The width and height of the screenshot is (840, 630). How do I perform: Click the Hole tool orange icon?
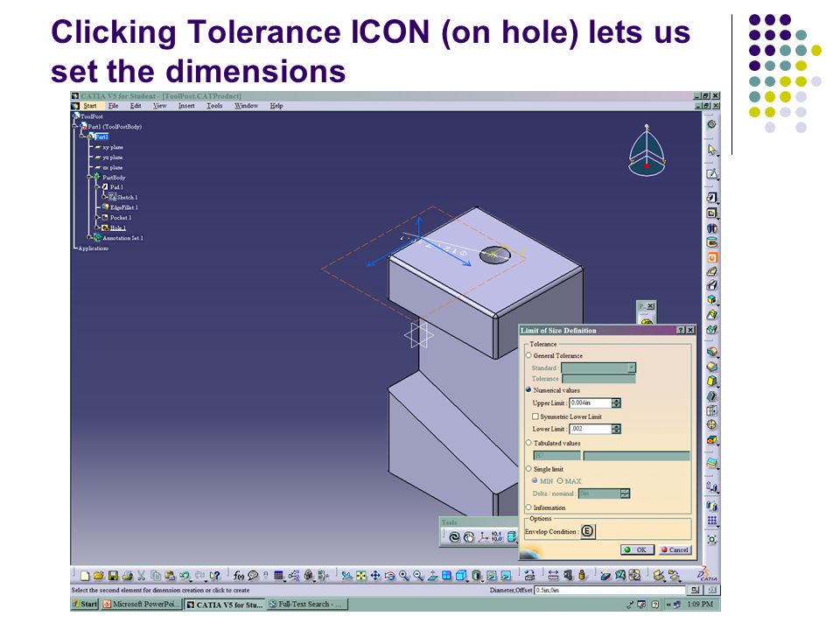tap(712, 257)
